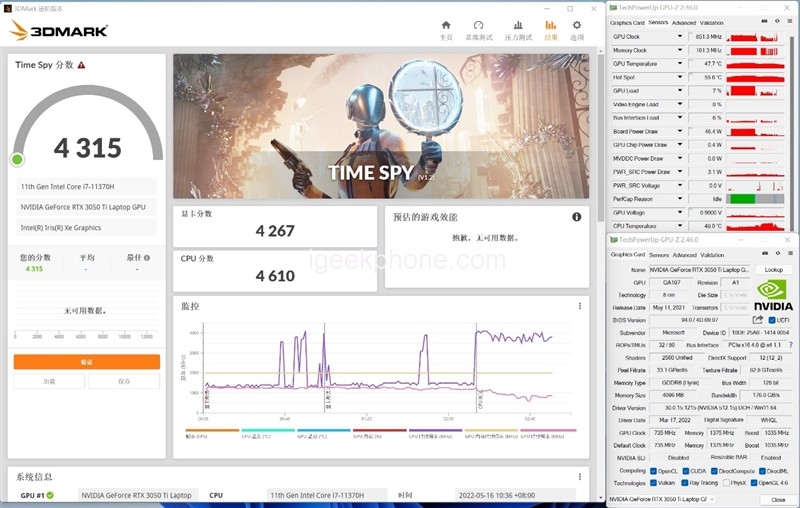Click the BIOS export share icon in GPU-Z
This screenshot has height=508, width=800.
757,319
